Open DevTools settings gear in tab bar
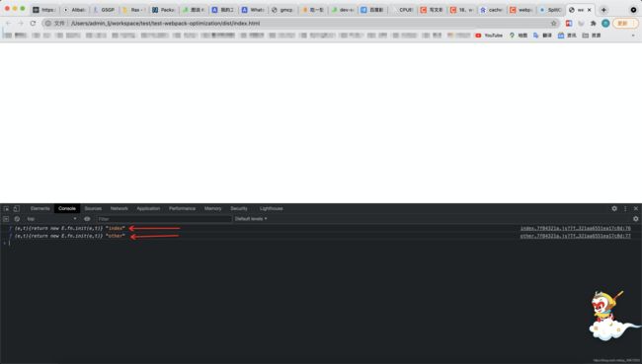The width and height of the screenshot is (642, 364). (x=614, y=208)
